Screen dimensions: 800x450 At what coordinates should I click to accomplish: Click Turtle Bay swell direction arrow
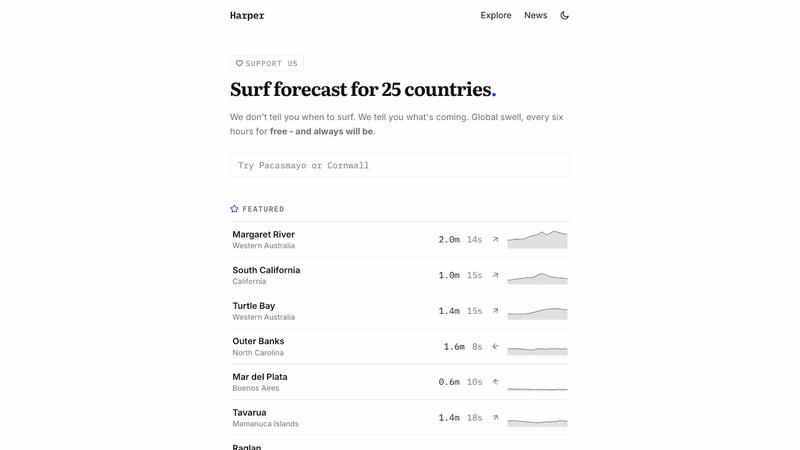495,311
